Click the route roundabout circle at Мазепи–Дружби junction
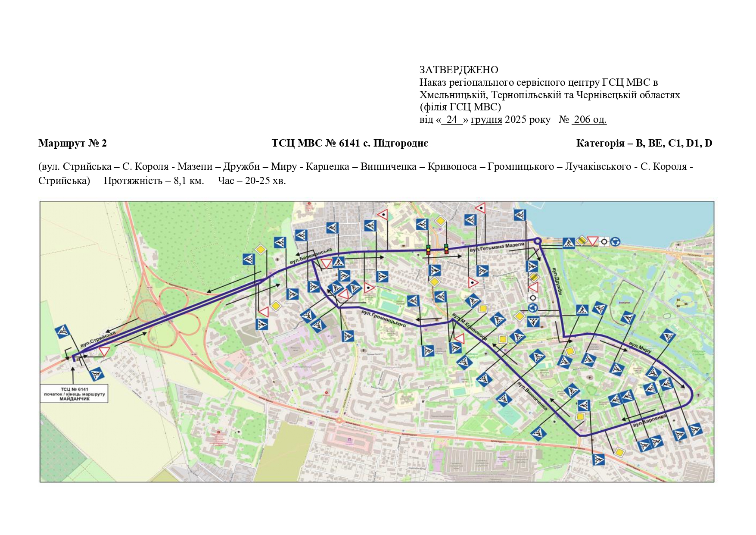Screen dimensions: 756x535 (x=537, y=241)
